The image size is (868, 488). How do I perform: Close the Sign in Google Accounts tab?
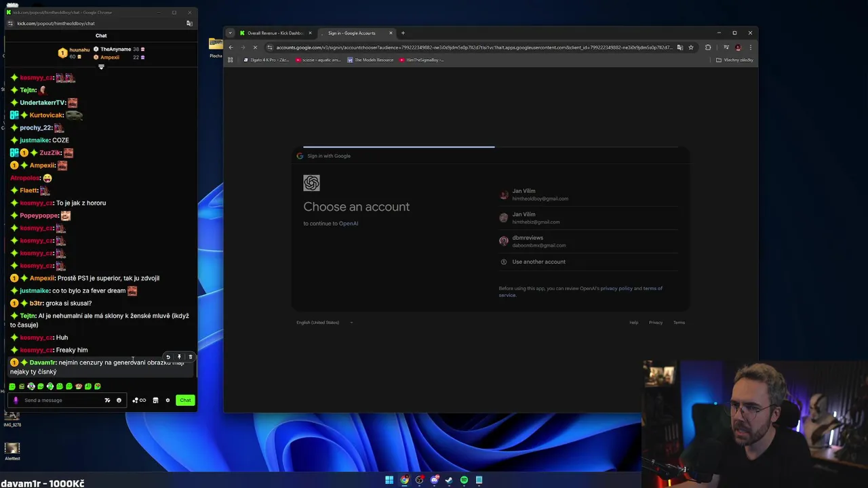[x=391, y=33]
